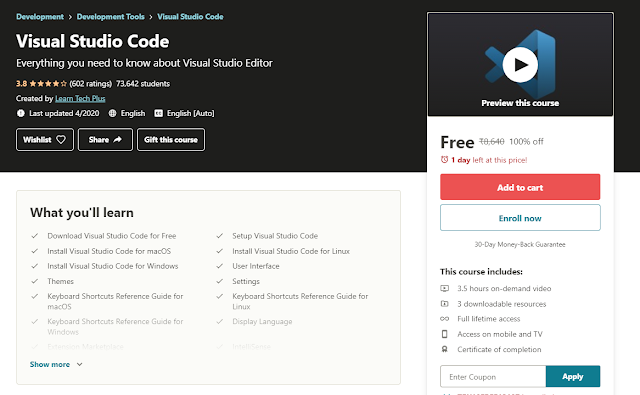Click checkmark beside Setup Visual Studio Code
Viewport: 640px width, 395px height.
(220, 236)
